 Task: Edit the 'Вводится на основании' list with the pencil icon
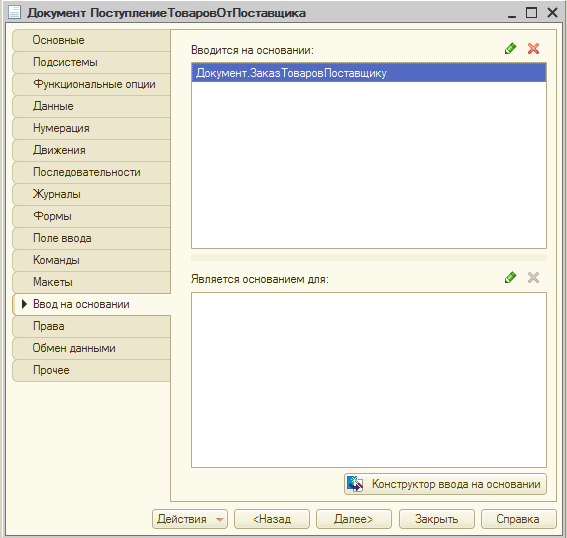tap(510, 48)
